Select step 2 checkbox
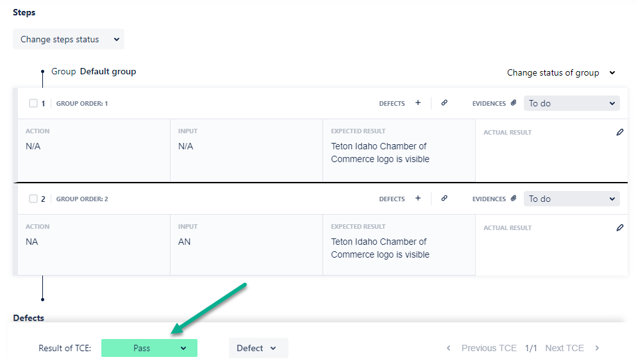This screenshot has width=636, height=364. 33,199
